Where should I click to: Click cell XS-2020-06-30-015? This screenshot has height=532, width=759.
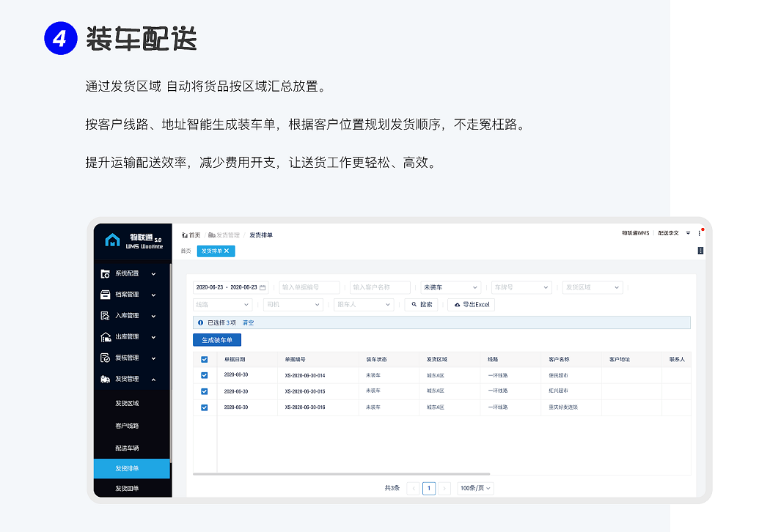[305, 391]
